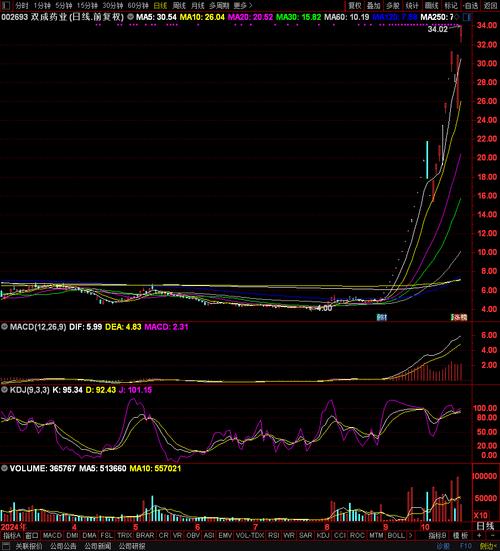500x551 pixels.
Task: Click the circle icon before MA5 indicator
Action: 130,17
